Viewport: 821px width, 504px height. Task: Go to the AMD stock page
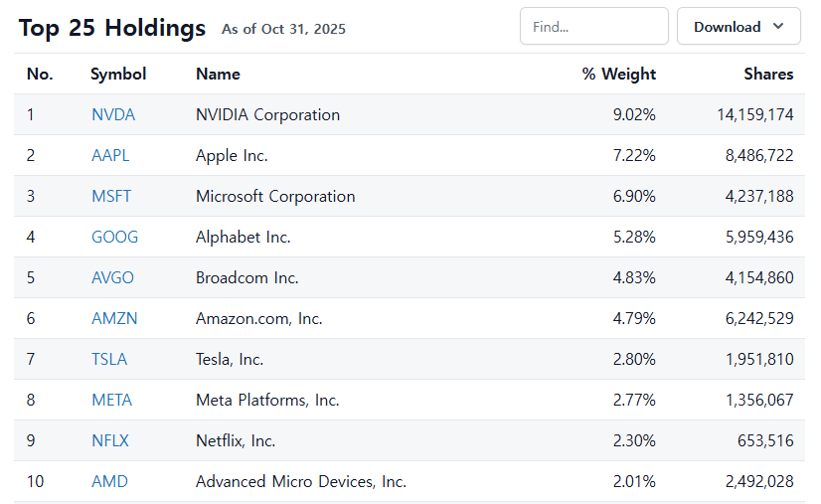pos(109,481)
